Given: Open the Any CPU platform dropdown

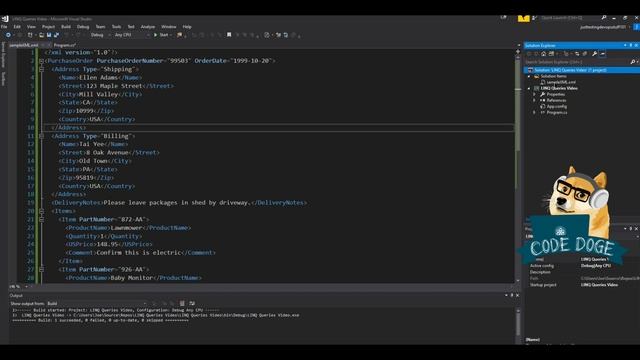Looking at the screenshot, I should [x=131, y=35].
